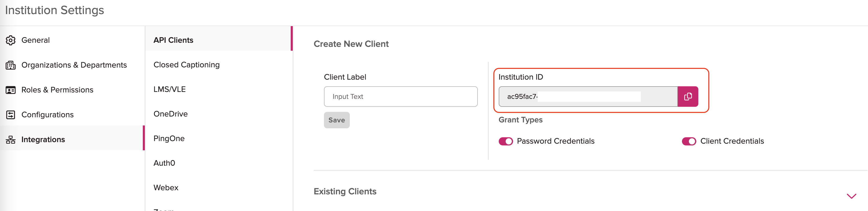Click the General gear icon

coord(10,40)
